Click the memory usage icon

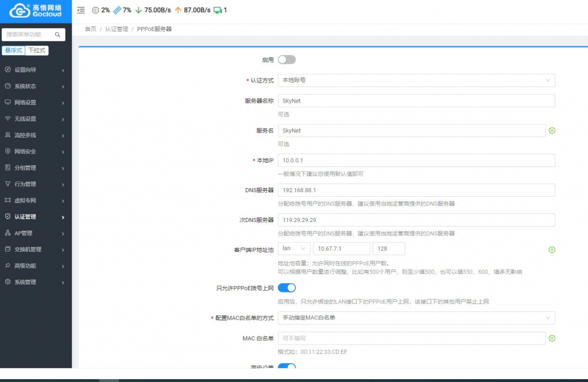coord(117,10)
